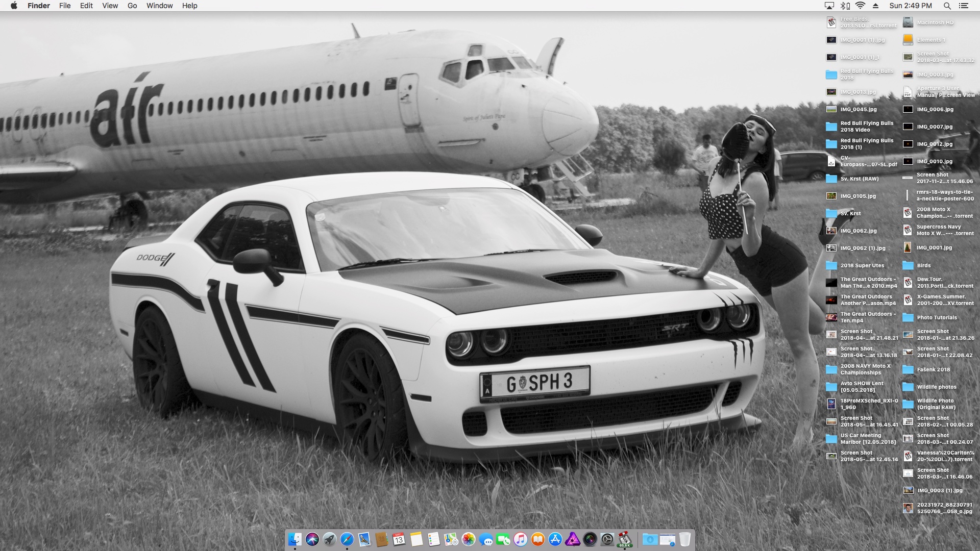Open Downloads folder stack in Dock
This screenshot has width=980, height=551.
point(650,539)
